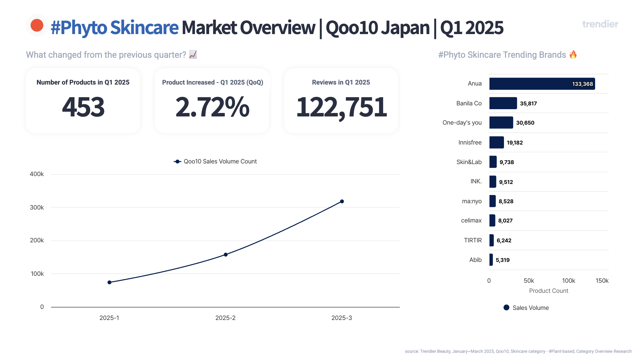Screen dimensions: 644x361
Task: Click the Anua brand name label
Action: 475,84
